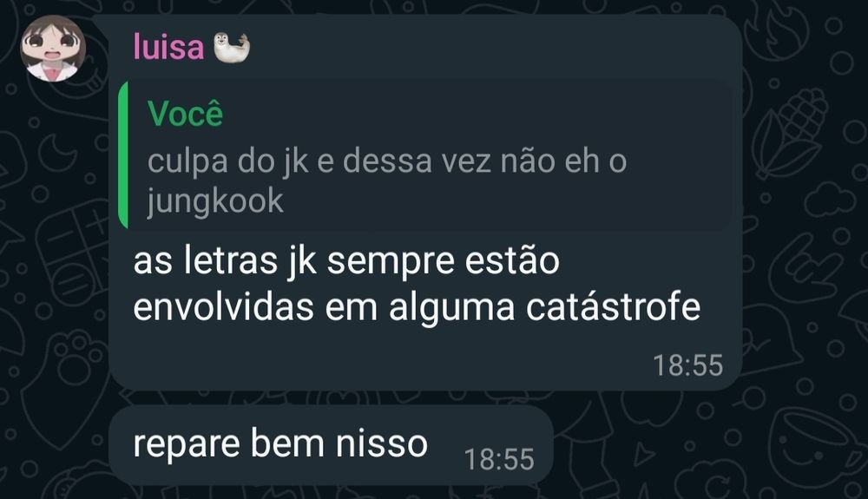
Task: Jump to the quoted message from Você
Action: (x=426, y=154)
